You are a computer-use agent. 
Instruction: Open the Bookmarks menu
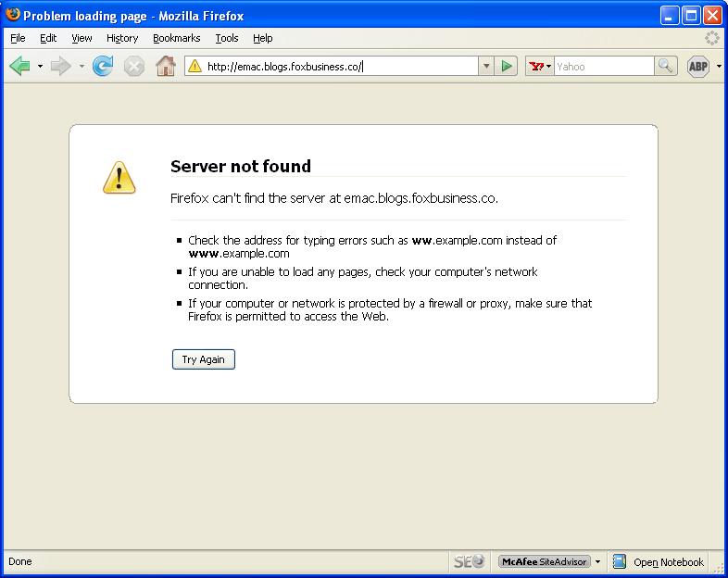176,38
